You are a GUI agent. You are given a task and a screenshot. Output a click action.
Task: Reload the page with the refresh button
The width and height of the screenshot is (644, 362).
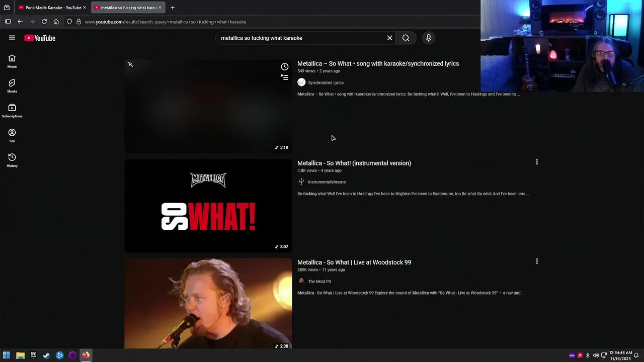44,22
